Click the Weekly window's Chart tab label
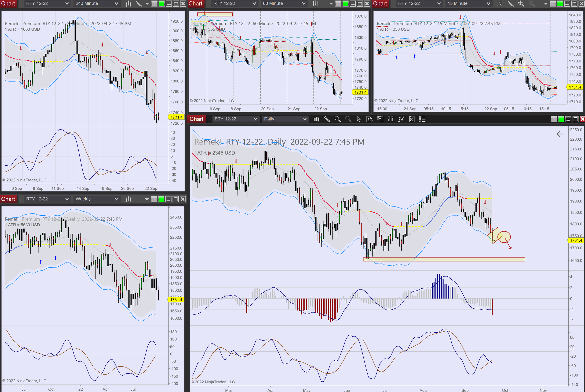This screenshot has height=392, width=585. pyautogui.click(x=8, y=199)
